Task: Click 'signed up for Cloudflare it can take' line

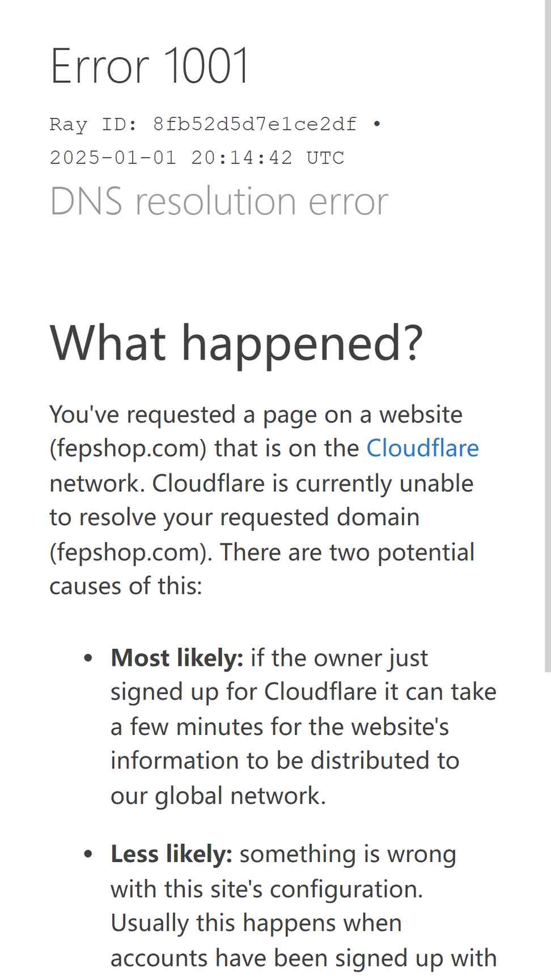Action: point(303,692)
